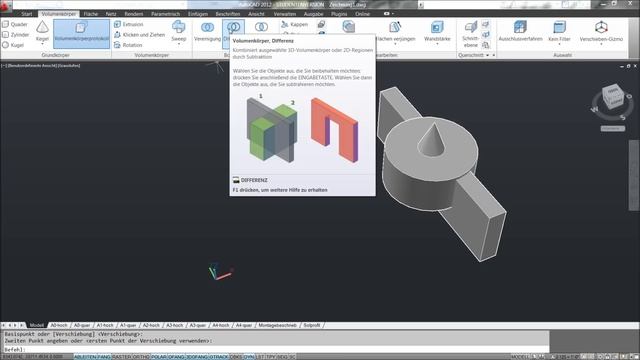640x360 pixels.
Task: Toggle DYN dynamic input
Action: [x=249, y=357]
